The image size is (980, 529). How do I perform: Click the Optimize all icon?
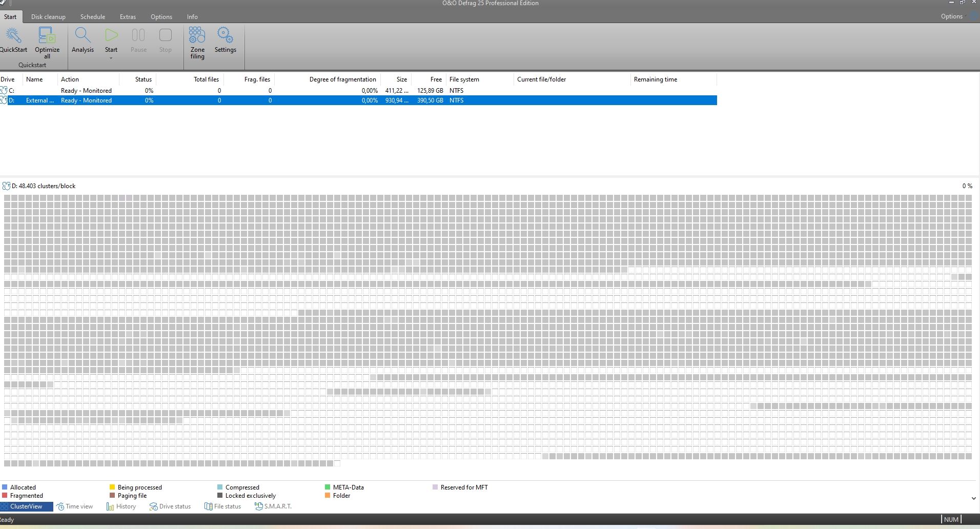pyautogui.click(x=47, y=36)
